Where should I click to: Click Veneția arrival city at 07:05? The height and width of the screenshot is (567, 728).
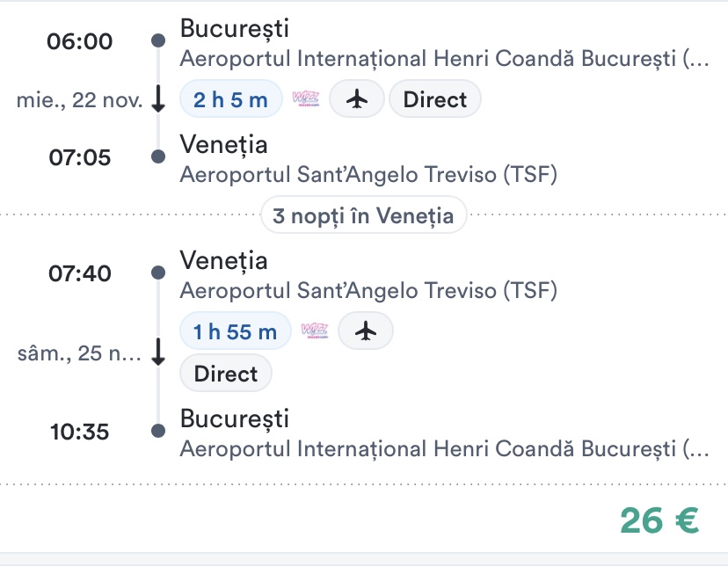223,144
